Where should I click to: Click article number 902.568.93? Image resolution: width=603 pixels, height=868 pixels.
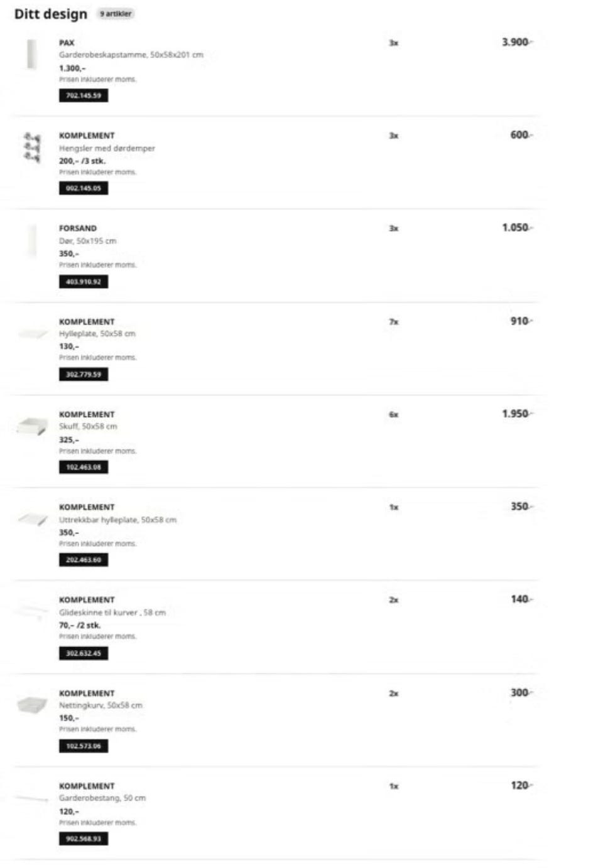click(x=84, y=839)
